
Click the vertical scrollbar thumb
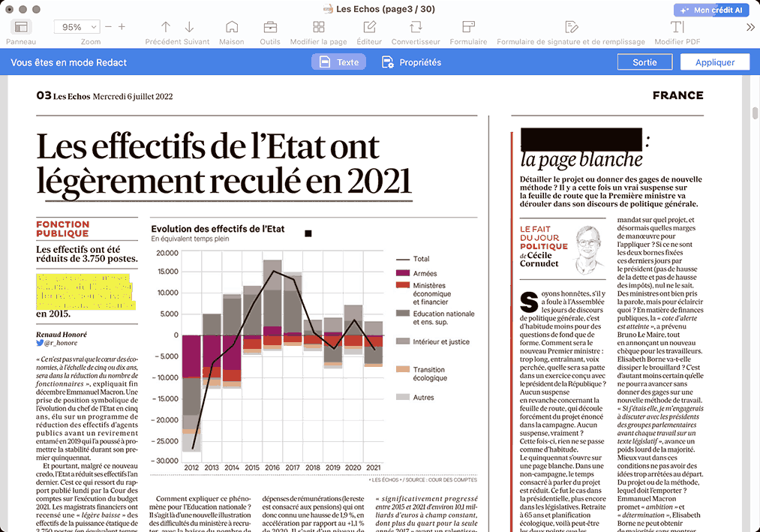click(755, 113)
